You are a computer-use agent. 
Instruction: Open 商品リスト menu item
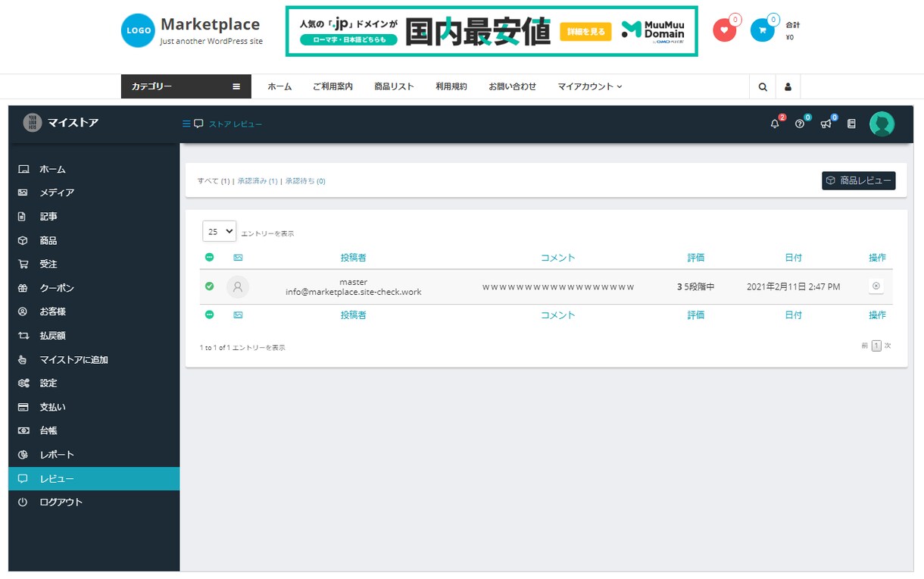394,86
